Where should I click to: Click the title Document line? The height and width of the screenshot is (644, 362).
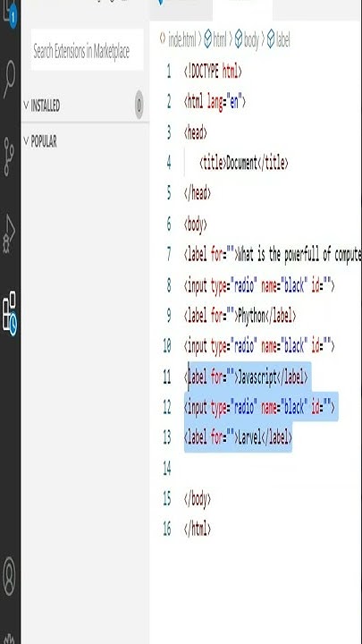(x=244, y=163)
